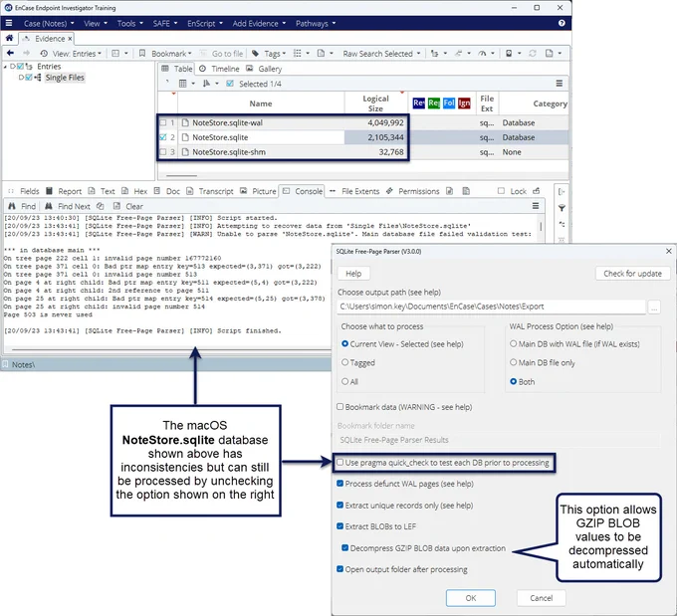Click the column layout grid icon
This screenshot has width=677, height=616.
click(x=182, y=84)
